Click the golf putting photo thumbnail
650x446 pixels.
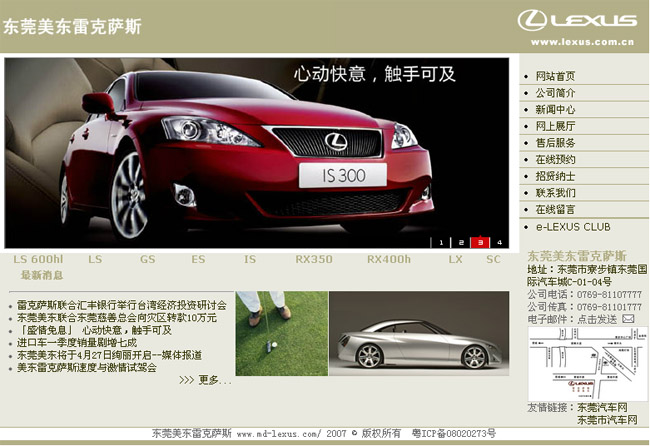click(282, 333)
